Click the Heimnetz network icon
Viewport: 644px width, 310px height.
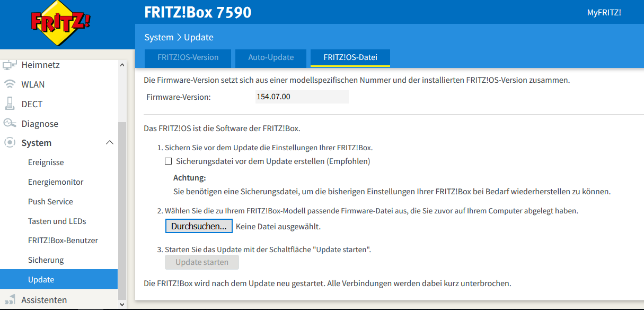10,65
